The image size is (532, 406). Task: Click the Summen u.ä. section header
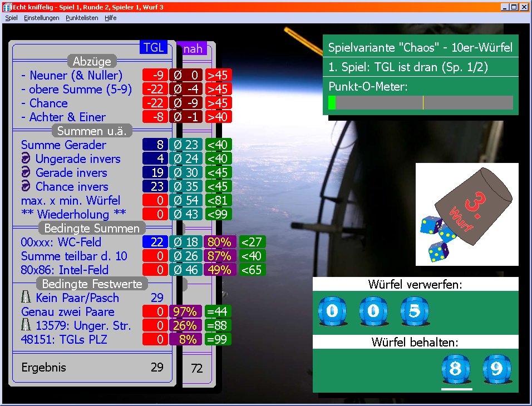92,131
